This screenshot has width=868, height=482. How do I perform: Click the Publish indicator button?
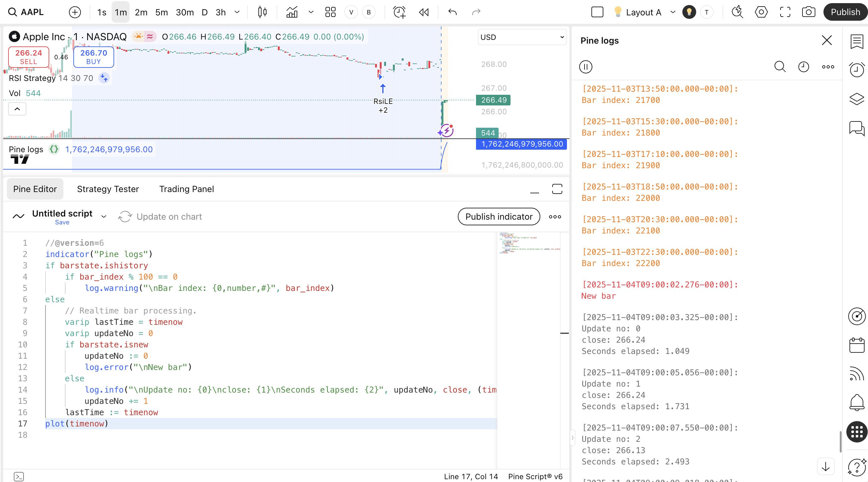499,217
